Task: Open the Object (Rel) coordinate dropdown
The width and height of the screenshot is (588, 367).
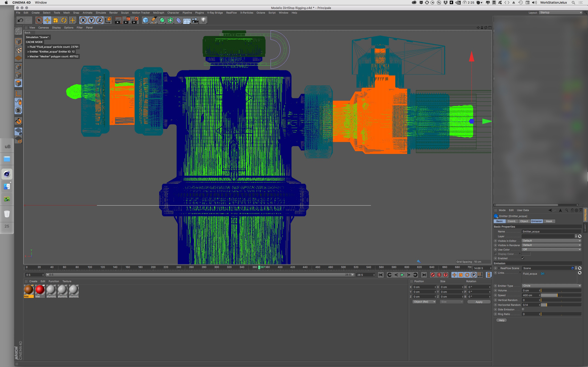Action: [424, 302]
